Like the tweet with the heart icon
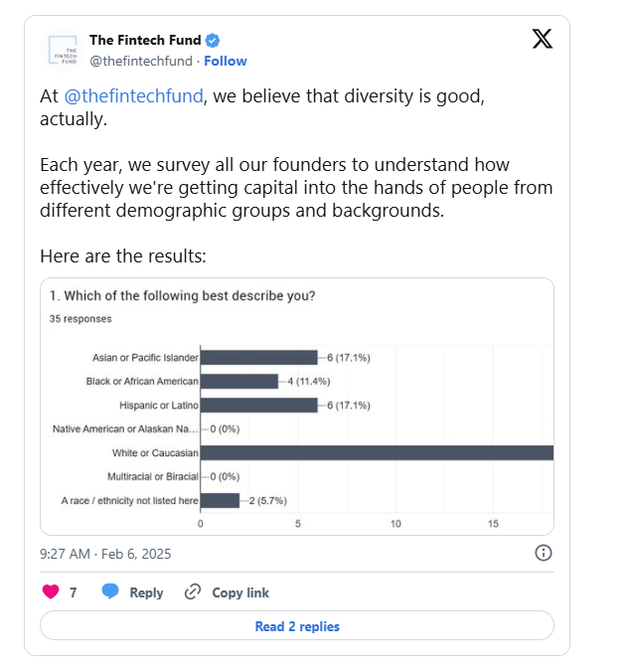Viewport: 635px width, 672px height. pos(51,592)
